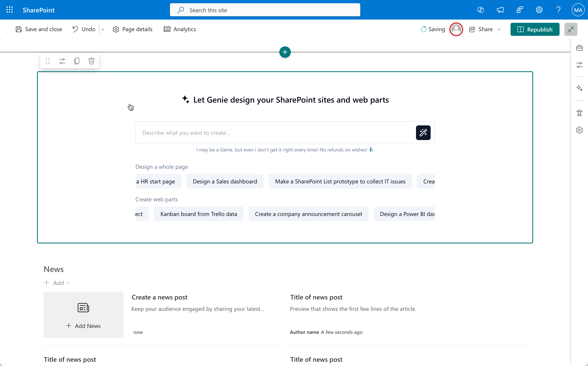Select the HR start page suggestion
This screenshot has height=366, width=588.
tap(158, 181)
